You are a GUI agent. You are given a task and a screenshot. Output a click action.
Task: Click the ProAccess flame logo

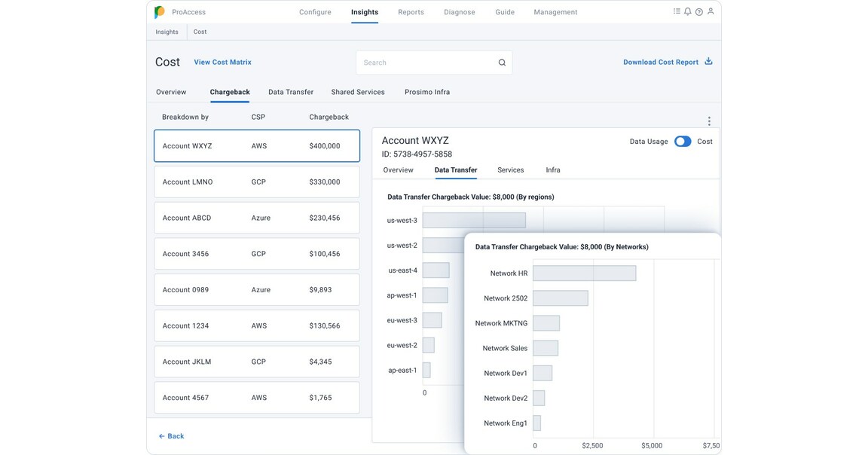(x=157, y=11)
